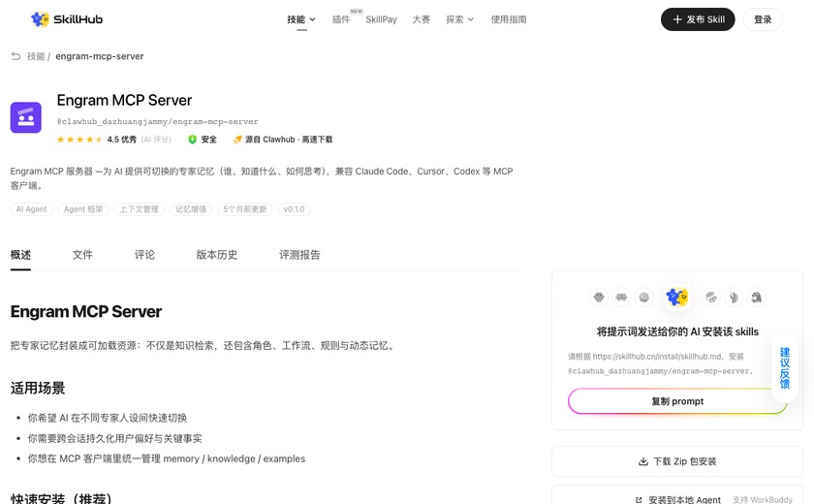The width and height of the screenshot is (814, 504).
Task: Click the purple Engram MCP Server skill icon
Action: (x=26, y=117)
